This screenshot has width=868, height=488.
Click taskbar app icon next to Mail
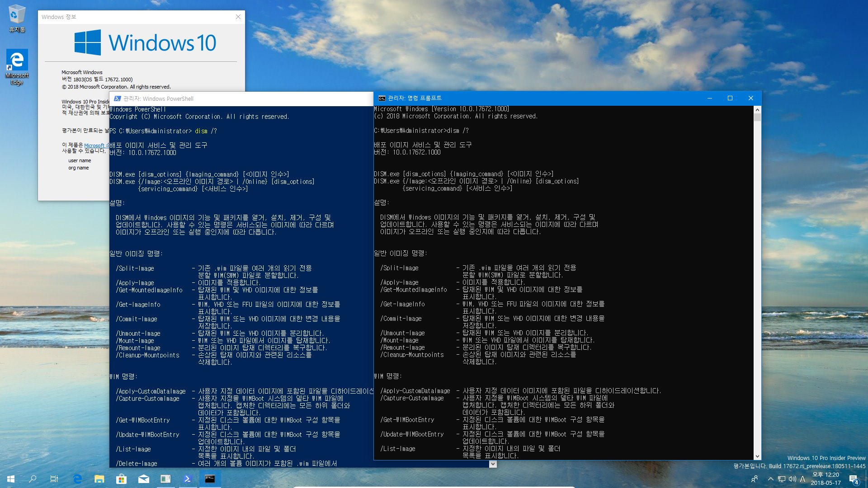[x=165, y=479]
